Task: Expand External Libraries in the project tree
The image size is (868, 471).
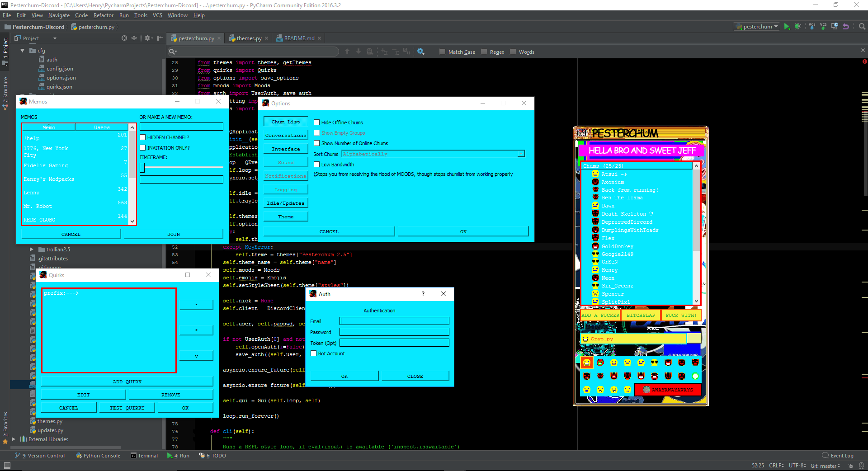Action: [x=13, y=439]
